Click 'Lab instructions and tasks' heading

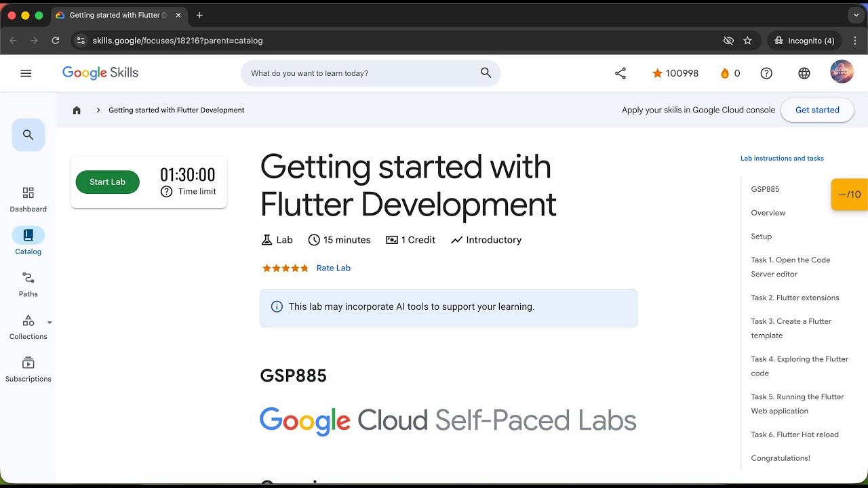coord(782,158)
